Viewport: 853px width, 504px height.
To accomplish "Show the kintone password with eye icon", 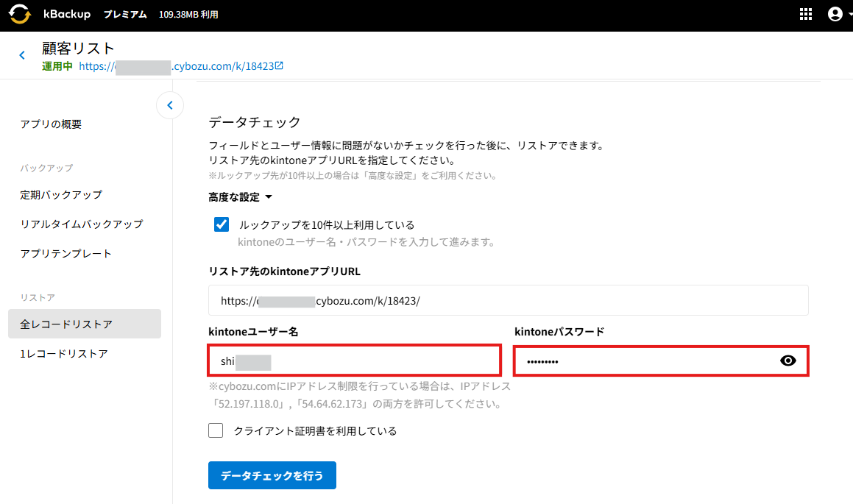I will 787,361.
